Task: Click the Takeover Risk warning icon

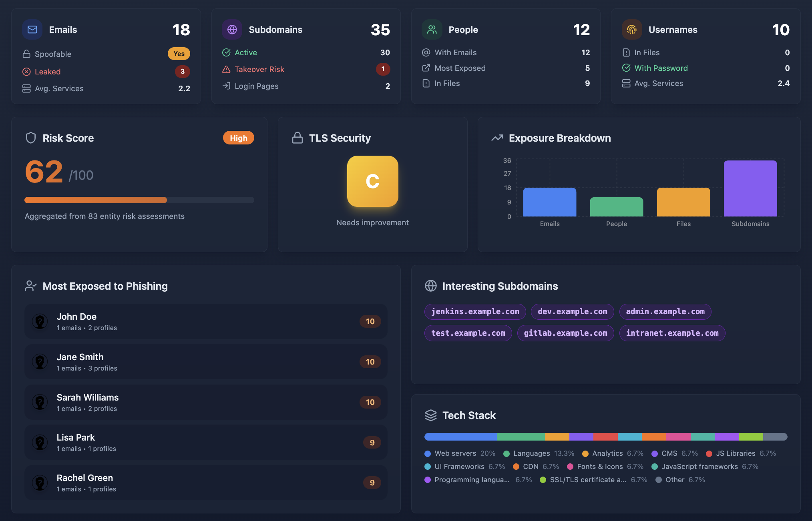Action: [226, 69]
